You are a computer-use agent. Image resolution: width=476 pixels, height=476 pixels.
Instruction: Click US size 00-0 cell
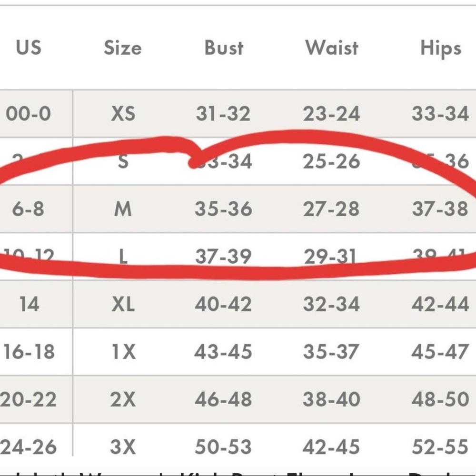coord(28,114)
